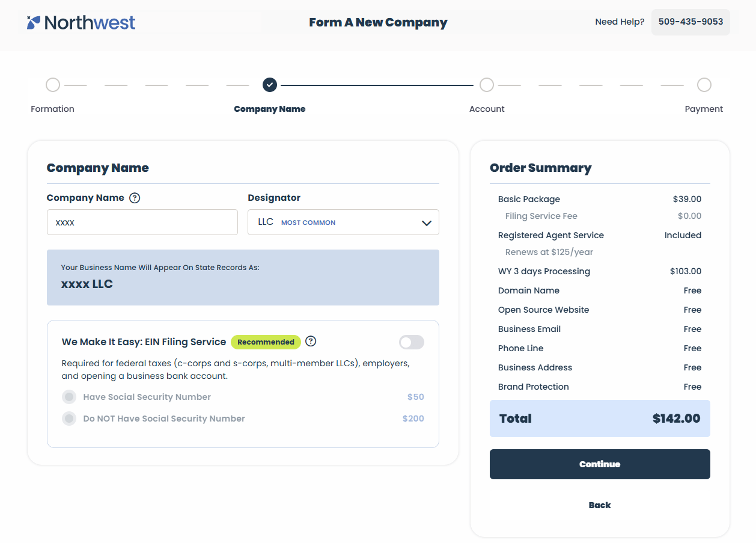Click the Need Help? text
The image size is (756, 543).
coord(620,22)
